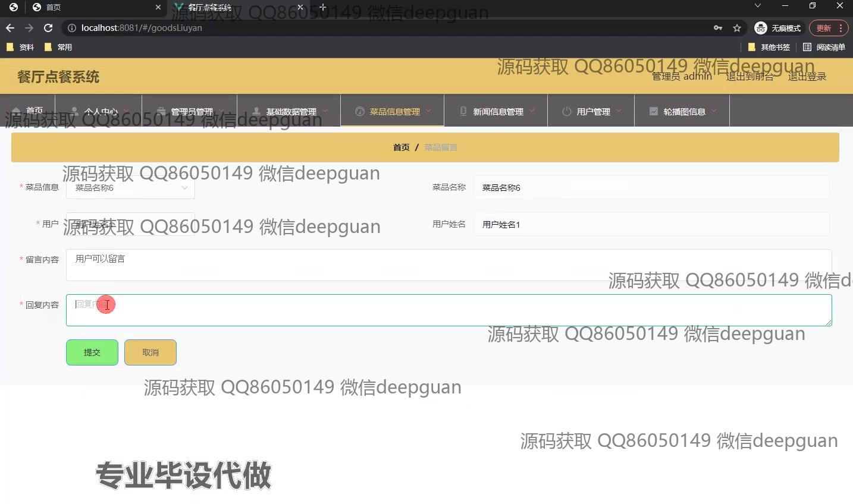Viewport: 853px width, 504px height.
Task: Expand the 菜品信息 select dropdown
Action: 130,188
